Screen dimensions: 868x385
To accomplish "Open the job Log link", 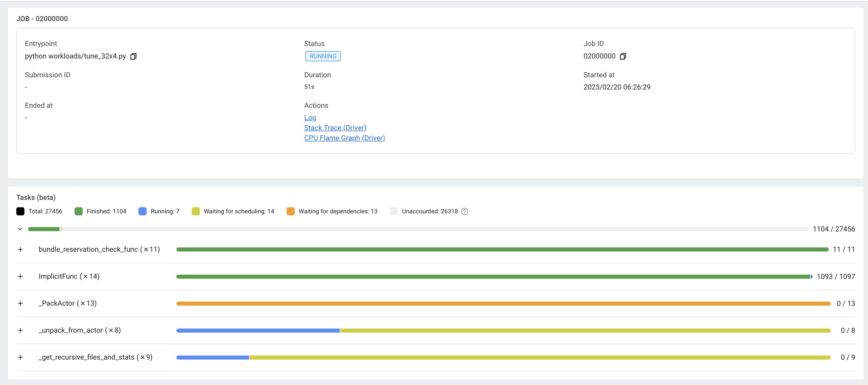I will (310, 117).
